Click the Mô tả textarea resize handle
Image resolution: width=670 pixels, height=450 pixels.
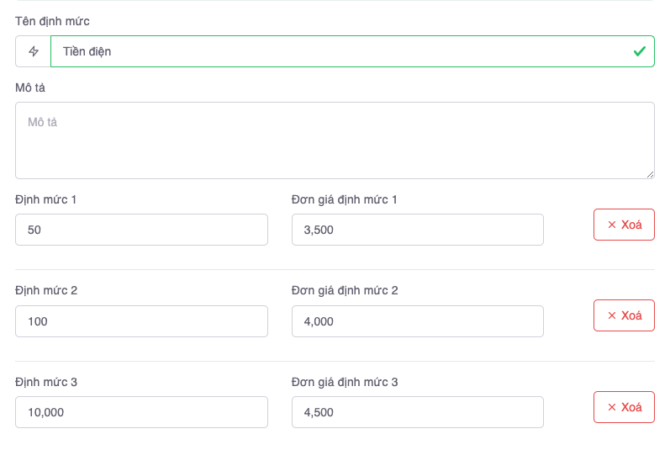(x=650, y=174)
